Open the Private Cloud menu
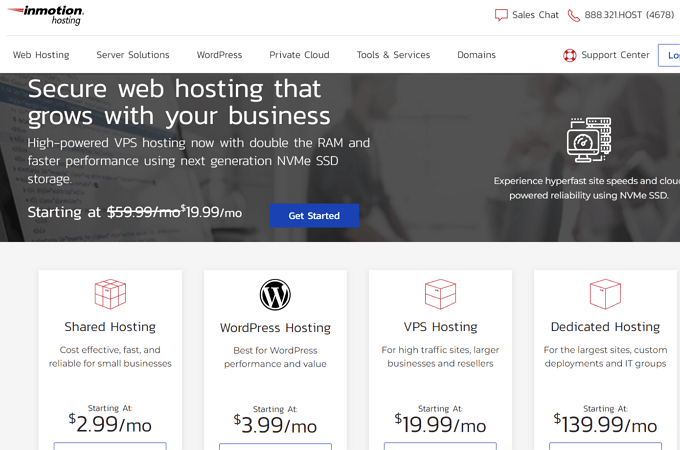The width and height of the screenshot is (680, 450). (x=299, y=55)
